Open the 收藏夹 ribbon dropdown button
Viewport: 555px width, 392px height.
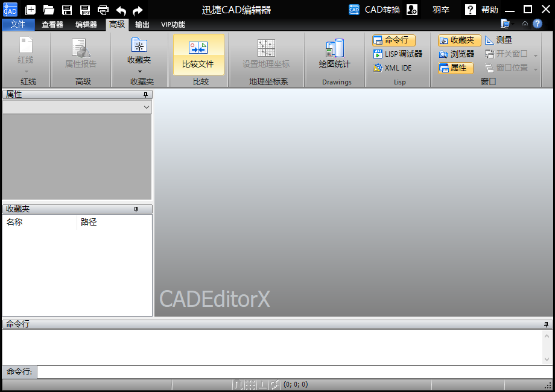click(139, 54)
